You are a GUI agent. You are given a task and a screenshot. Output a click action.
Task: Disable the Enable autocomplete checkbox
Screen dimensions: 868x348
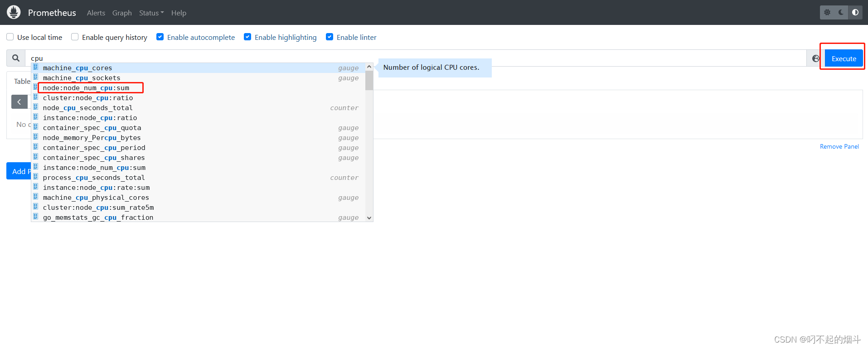tap(160, 37)
